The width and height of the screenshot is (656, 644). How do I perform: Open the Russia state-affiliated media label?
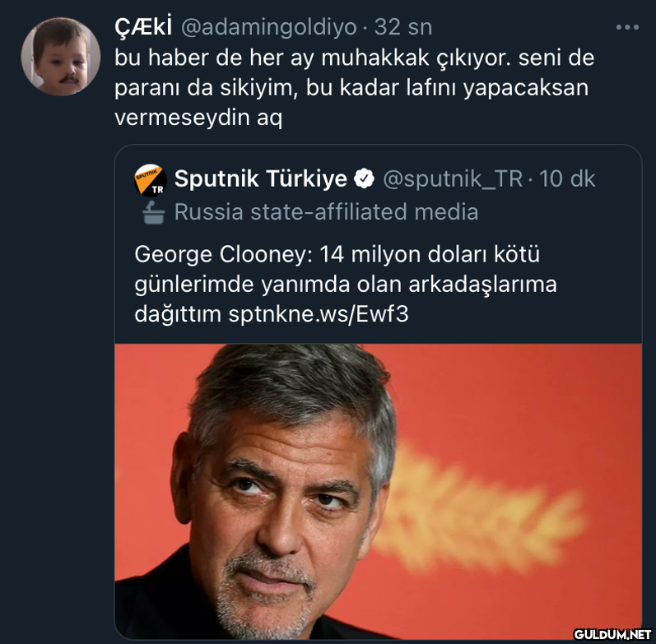326,212
